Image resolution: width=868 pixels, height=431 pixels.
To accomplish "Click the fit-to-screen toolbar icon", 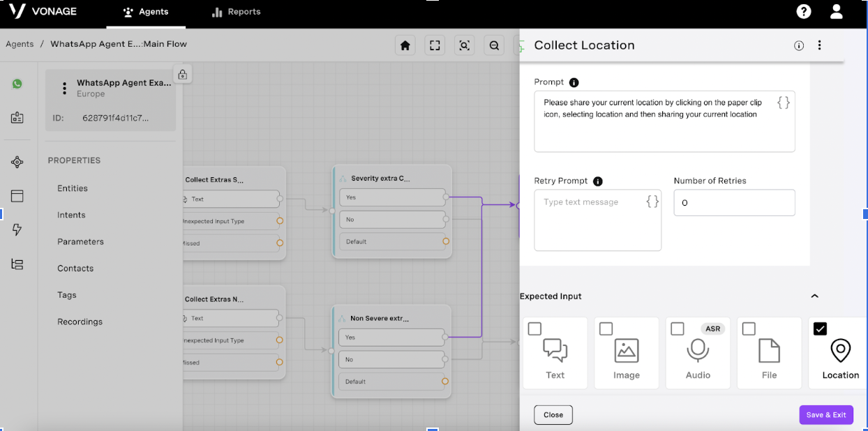I will click(x=435, y=45).
